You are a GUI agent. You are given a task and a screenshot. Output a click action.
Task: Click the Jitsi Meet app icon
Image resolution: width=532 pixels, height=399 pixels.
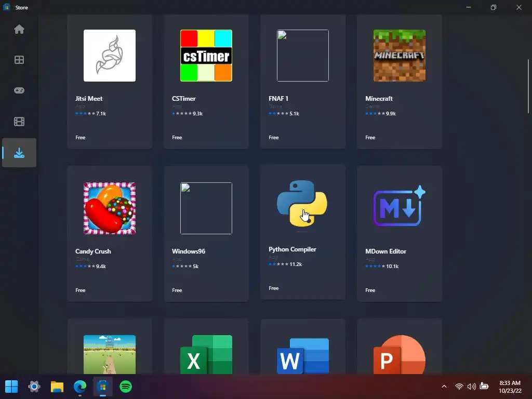[110, 56]
